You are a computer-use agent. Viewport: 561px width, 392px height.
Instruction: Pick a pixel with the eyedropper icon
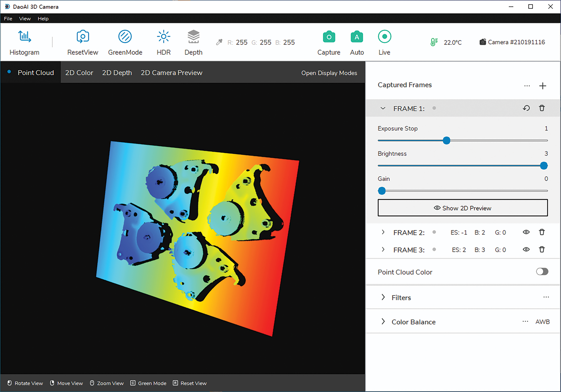(x=219, y=42)
